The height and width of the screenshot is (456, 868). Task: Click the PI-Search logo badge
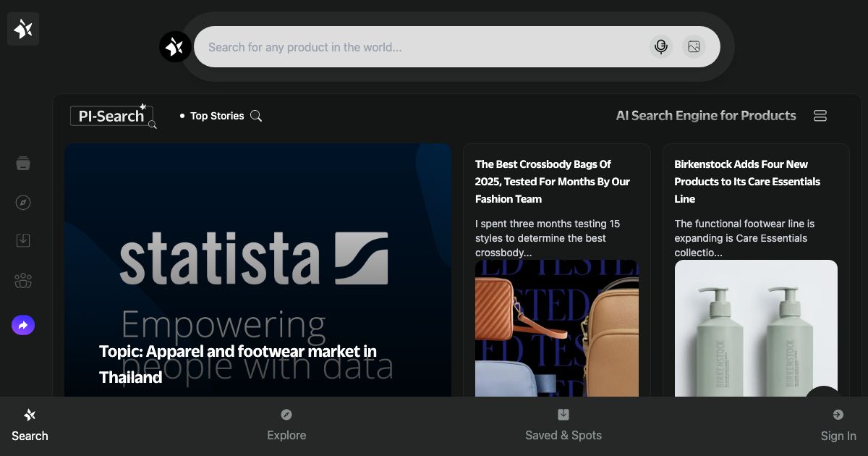pyautogui.click(x=114, y=116)
